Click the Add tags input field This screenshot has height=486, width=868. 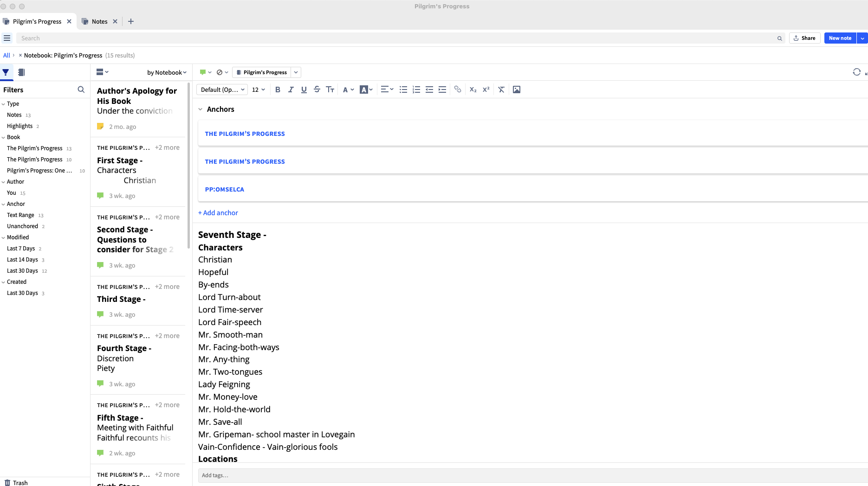[x=533, y=475]
